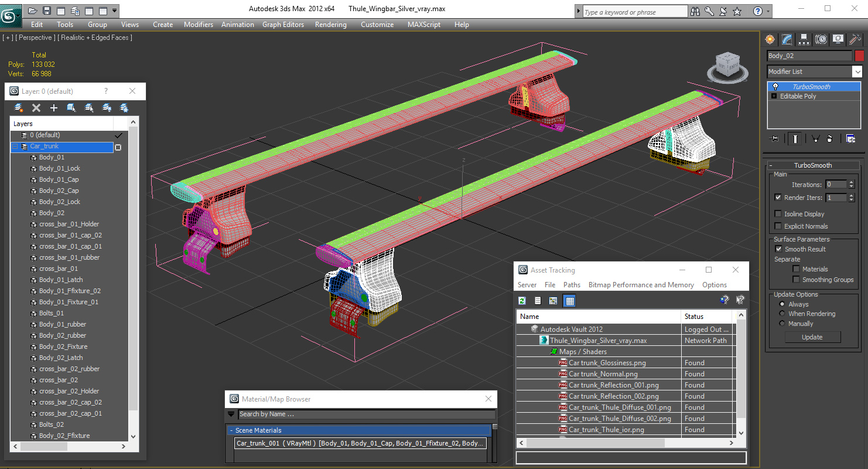Open the Create command panel tab

[770, 39]
